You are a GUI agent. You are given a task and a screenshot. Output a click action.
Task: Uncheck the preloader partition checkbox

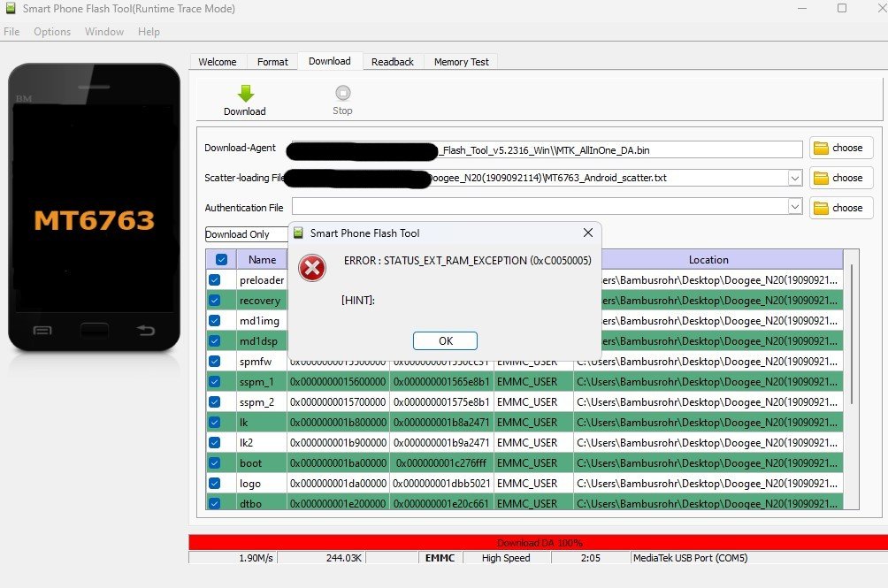point(215,280)
